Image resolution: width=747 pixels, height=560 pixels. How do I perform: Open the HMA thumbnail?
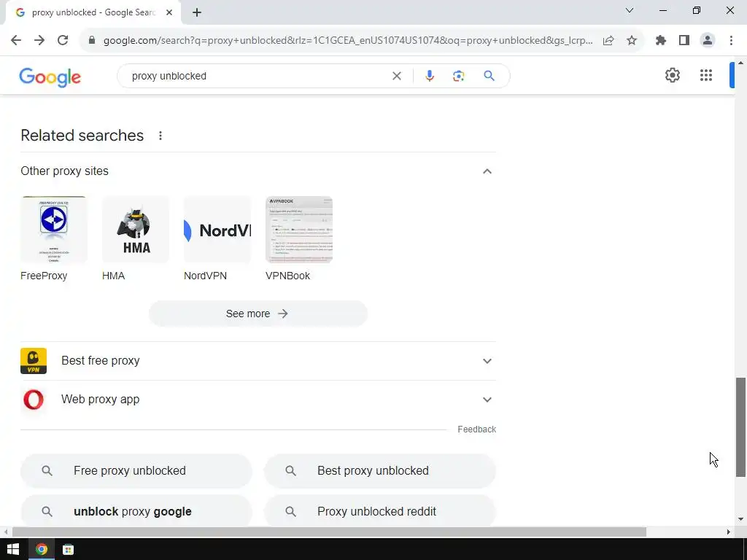(x=136, y=230)
